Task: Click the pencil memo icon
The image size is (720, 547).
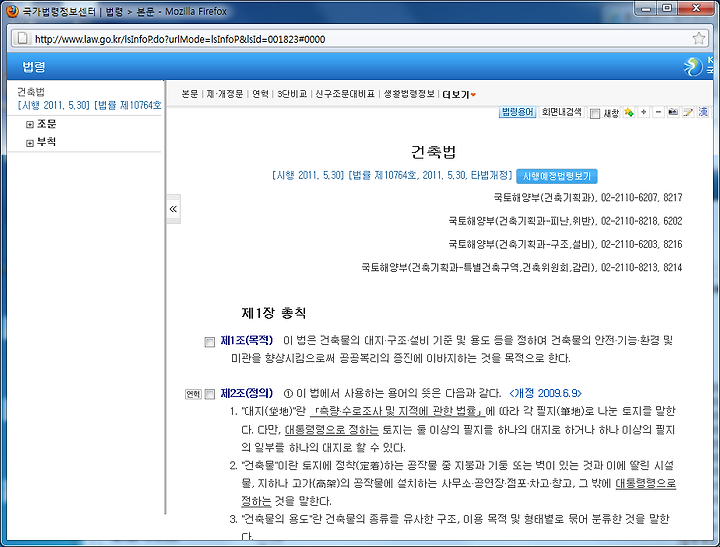Action: tap(687, 112)
